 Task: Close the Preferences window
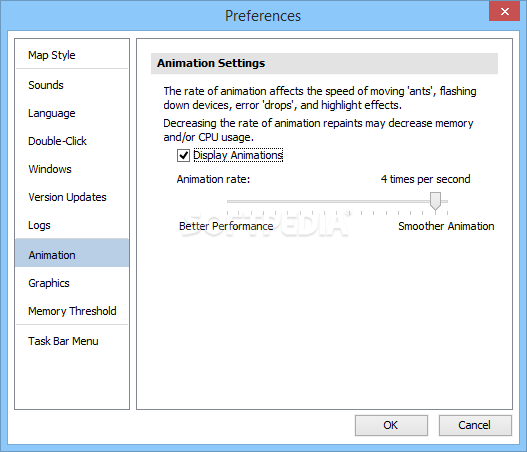(x=504, y=11)
